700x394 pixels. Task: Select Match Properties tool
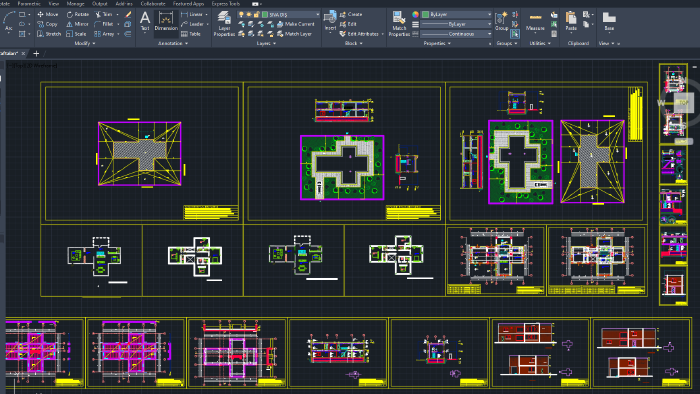pos(399,24)
